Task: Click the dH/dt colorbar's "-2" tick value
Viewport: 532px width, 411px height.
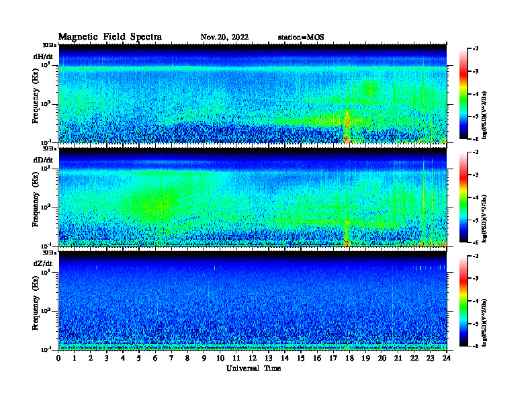Action: coord(476,49)
